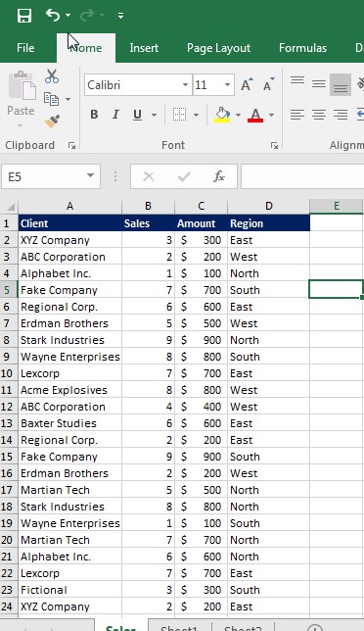
Task: Open the File tab
Action: pyautogui.click(x=25, y=48)
